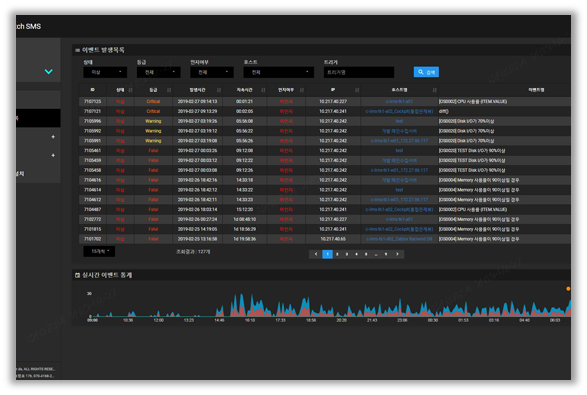The height and width of the screenshot is (395, 587).
Task: Click the icon beside 실시간 이벤트 통계 title
Action: [77, 276]
